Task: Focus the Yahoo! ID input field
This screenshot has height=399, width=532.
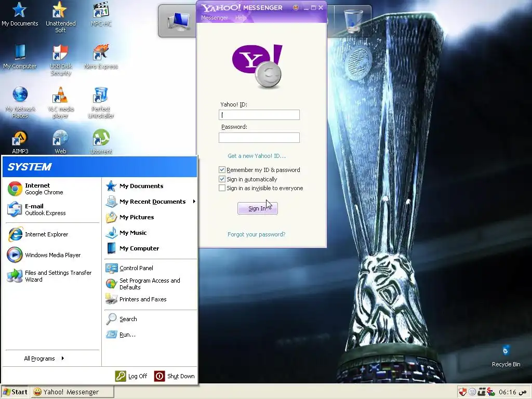Action: tap(259, 115)
